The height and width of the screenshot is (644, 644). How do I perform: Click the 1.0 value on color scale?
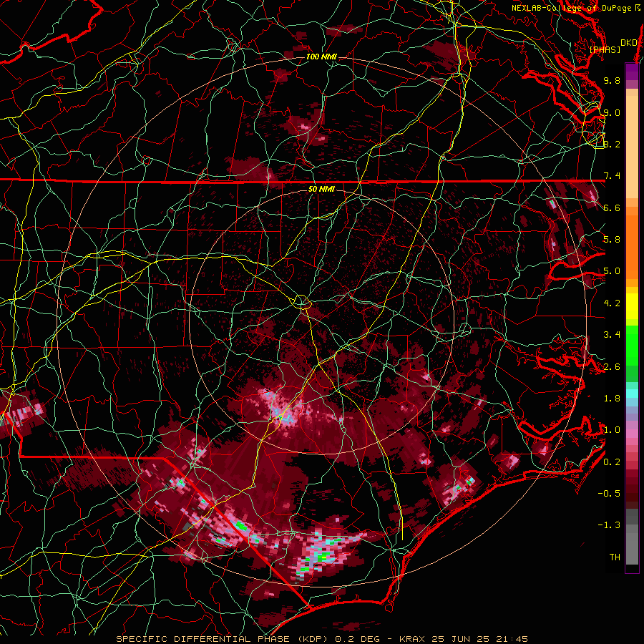612,430
